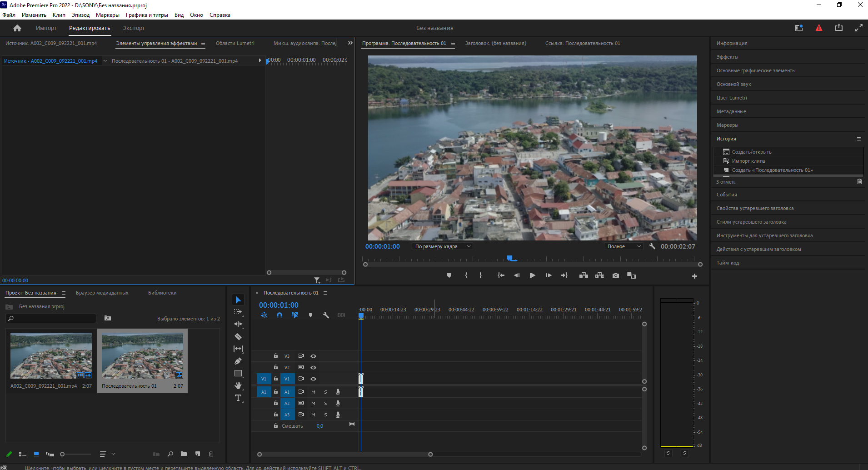Click the timeline wrench settings icon
The width and height of the screenshot is (868, 470).
(326, 315)
